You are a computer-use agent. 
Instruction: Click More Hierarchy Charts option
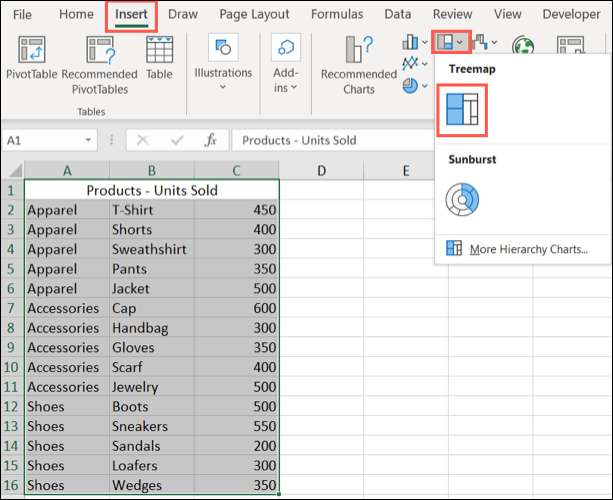(528, 248)
